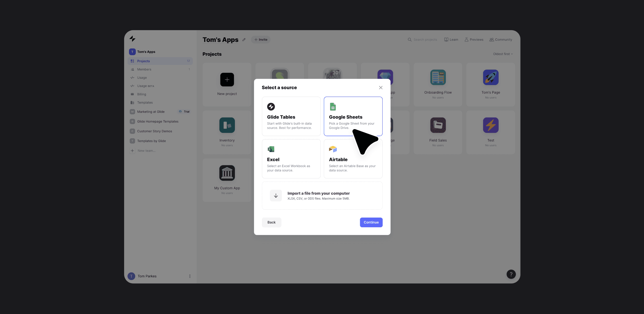Open the Learn resource section
The image size is (644, 314).
tap(451, 40)
